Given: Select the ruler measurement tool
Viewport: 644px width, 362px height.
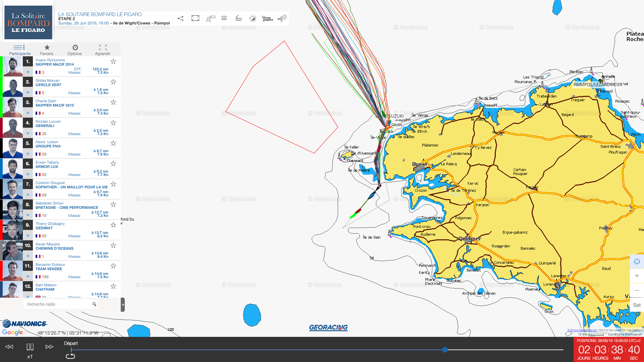Looking at the screenshot, I should click(x=238, y=18).
